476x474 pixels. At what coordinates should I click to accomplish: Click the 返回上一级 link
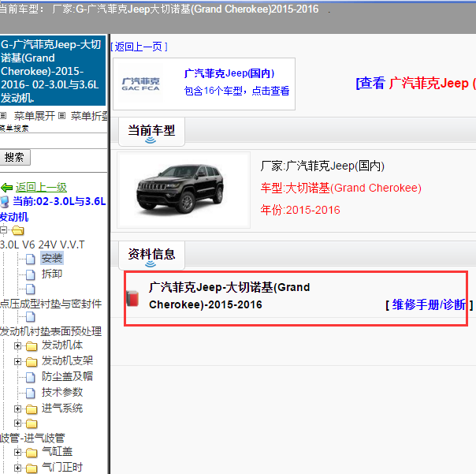point(41,188)
